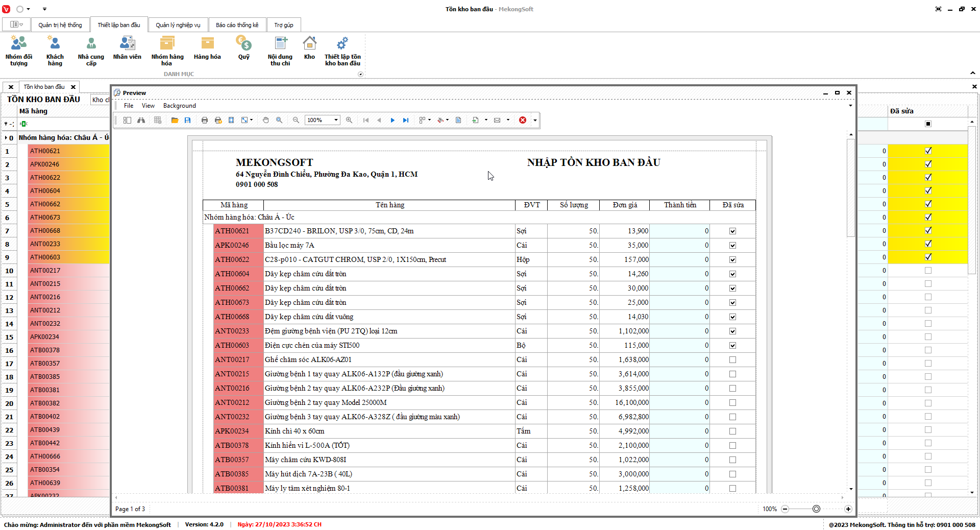Screen dimensions: 980x530
Task: Click the zoom-in plus button at bottom right
Action: click(x=848, y=509)
